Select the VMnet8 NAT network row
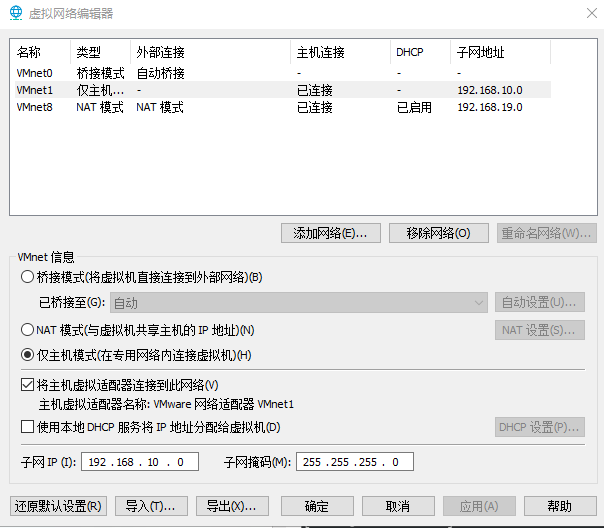Image resolution: width=604 pixels, height=528 pixels. click(35, 107)
